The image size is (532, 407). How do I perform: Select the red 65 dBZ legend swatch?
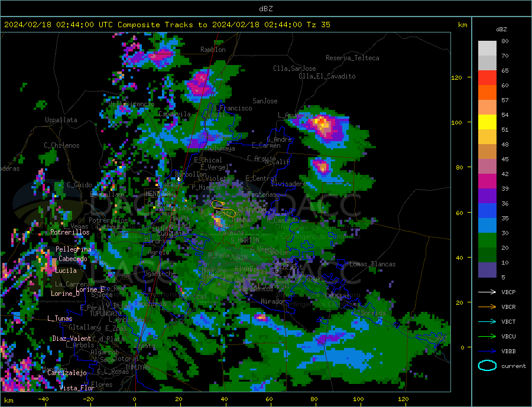coord(487,77)
